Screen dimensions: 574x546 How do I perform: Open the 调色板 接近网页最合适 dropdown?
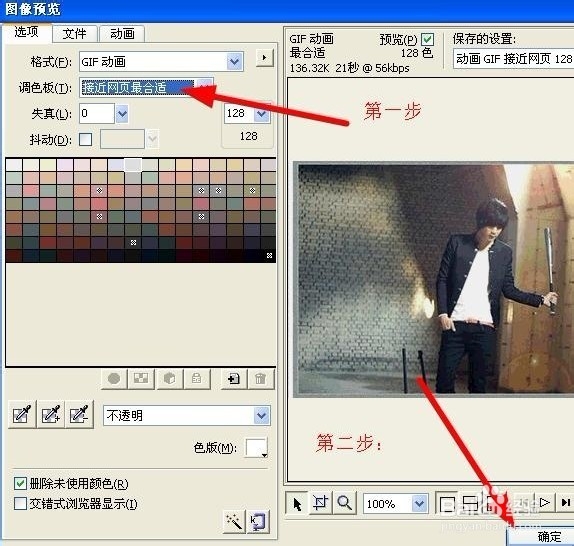pos(205,87)
